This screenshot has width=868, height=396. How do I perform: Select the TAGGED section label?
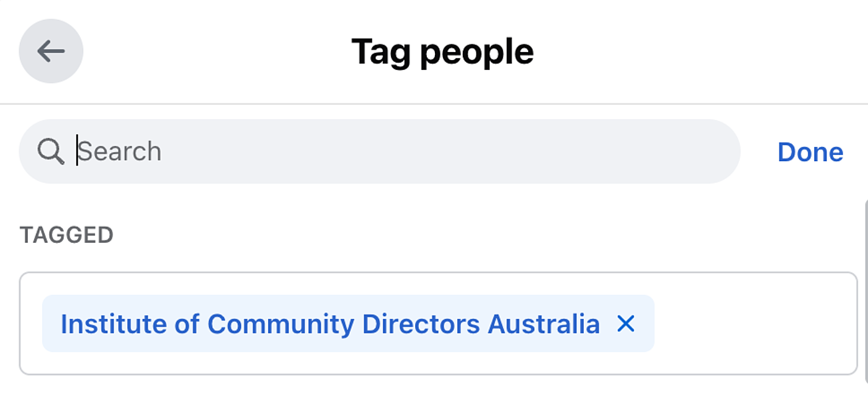68,235
